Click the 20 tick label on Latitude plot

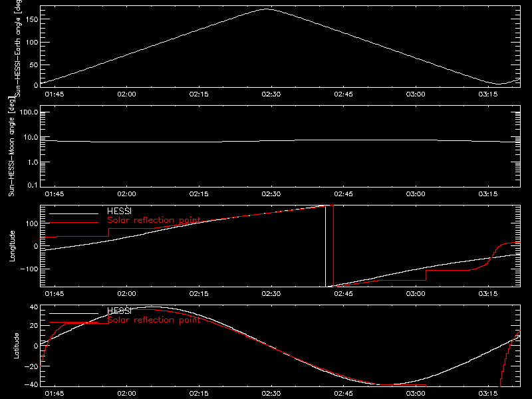tap(34, 326)
